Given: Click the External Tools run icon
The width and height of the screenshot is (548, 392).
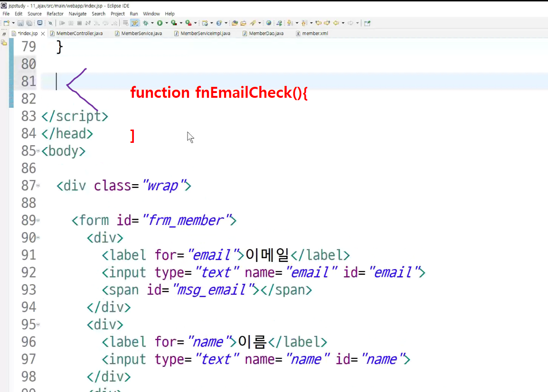Looking at the screenshot, I should click(189, 23).
